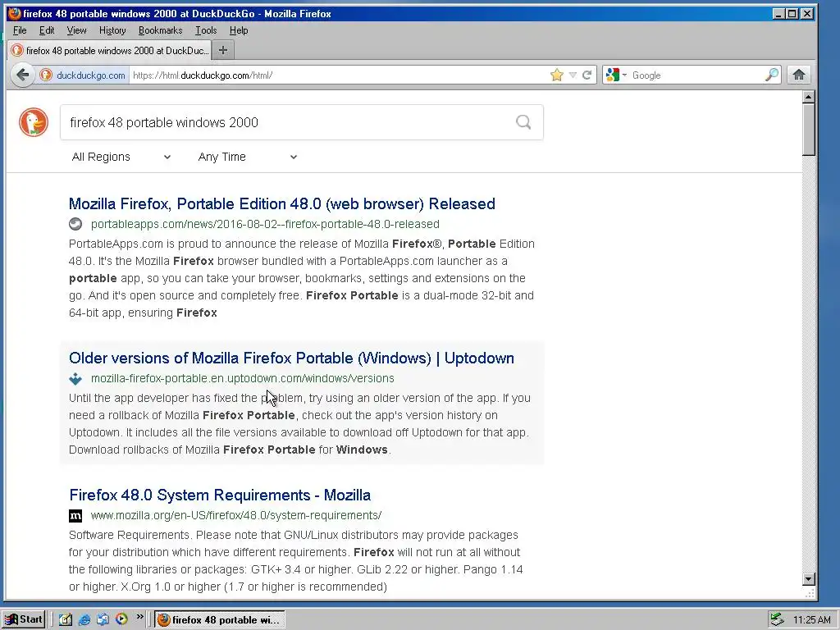Screen dimensions: 840x630
Task: Open 'Mozilla Firefox, Portable Edition 48.0' result
Action: pos(282,203)
